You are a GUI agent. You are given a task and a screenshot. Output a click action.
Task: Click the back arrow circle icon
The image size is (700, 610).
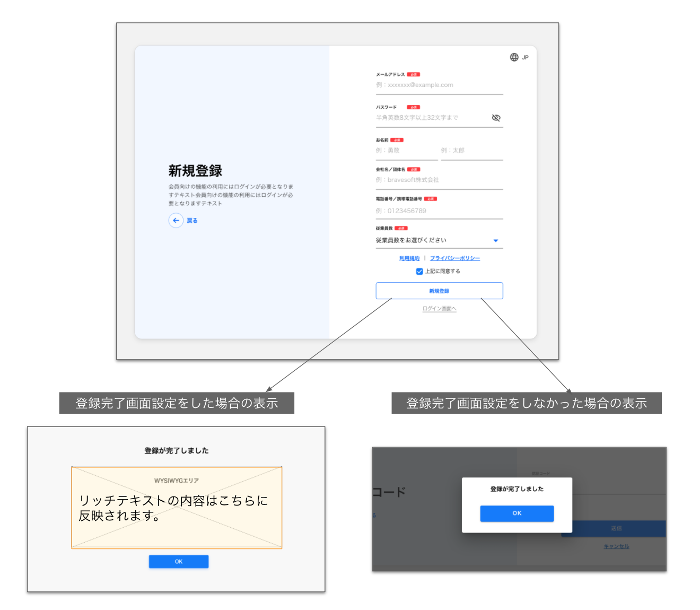pyautogui.click(x=176, y=220)
